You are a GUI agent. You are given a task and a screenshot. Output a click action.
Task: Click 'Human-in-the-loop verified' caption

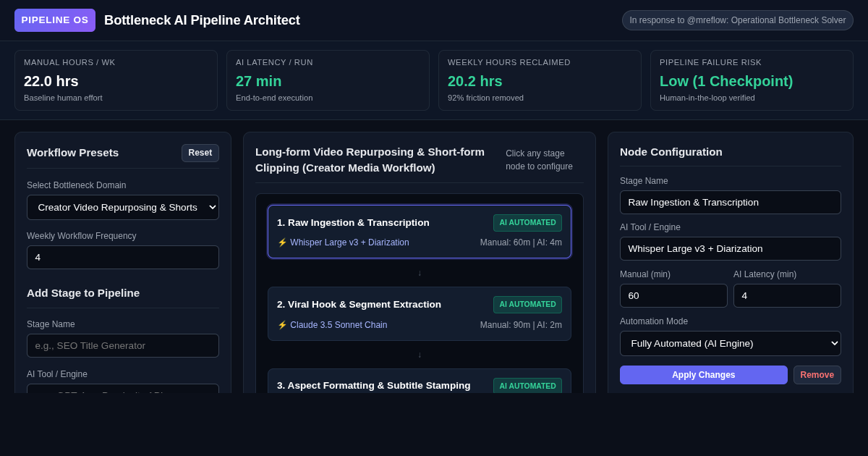click(707, 98)
